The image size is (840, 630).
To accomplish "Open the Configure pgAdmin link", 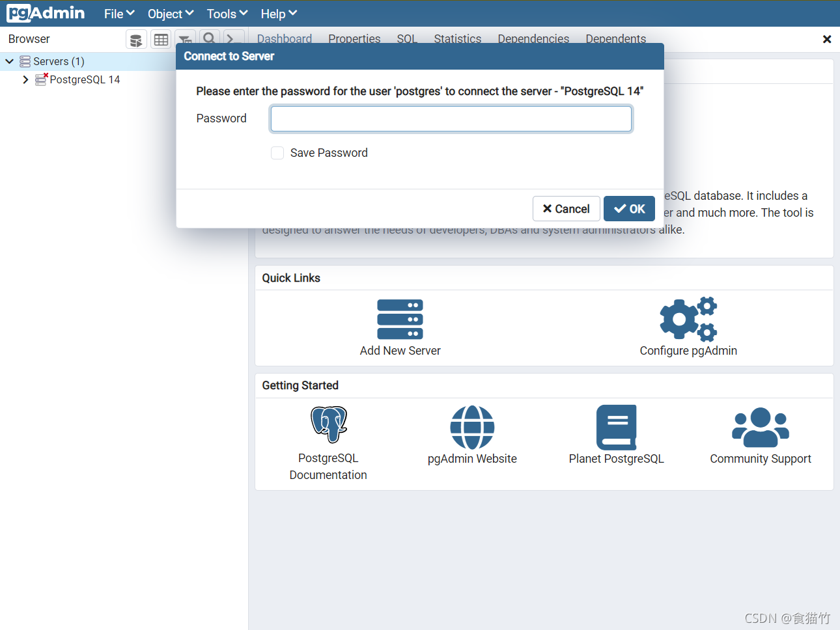I will 688,351.
